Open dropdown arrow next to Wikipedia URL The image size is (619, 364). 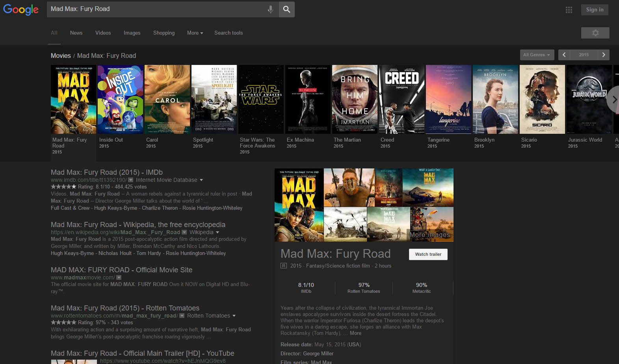pos(184,232)
